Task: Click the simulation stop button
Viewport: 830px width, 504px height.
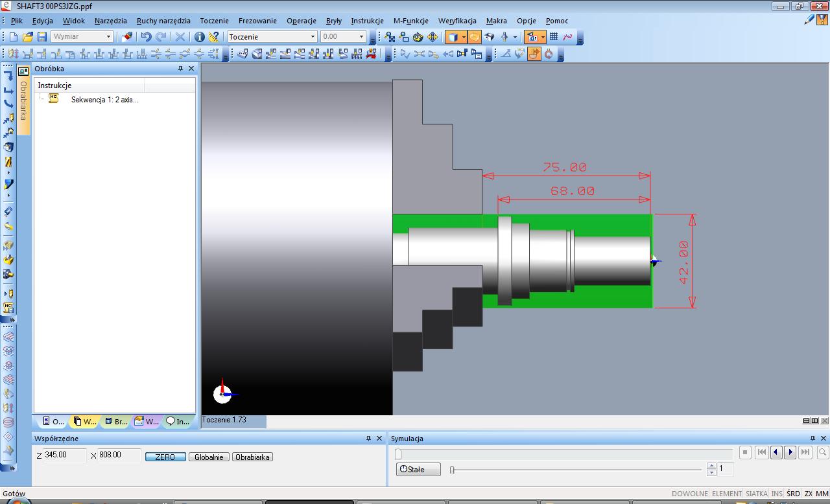Action: (746, 453)
